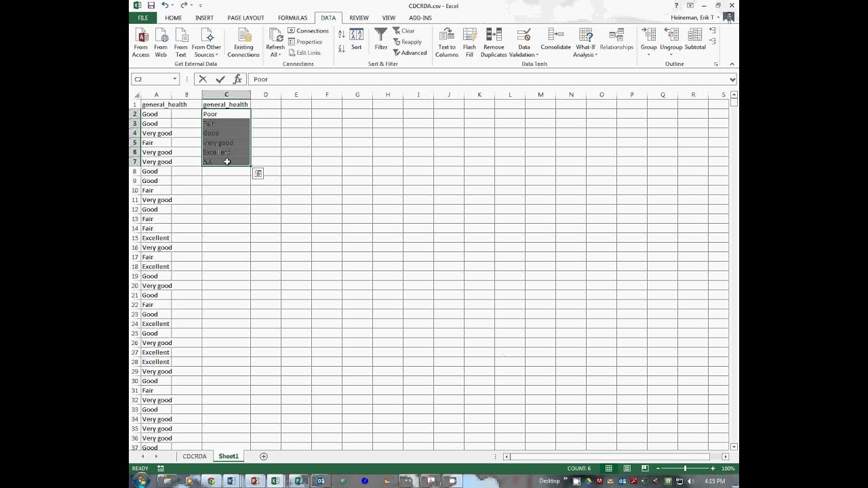Screen dimensions: 868x488
Task: Select the Sheet1 tab
Action: pyautogui.click(x=229, y=456)
